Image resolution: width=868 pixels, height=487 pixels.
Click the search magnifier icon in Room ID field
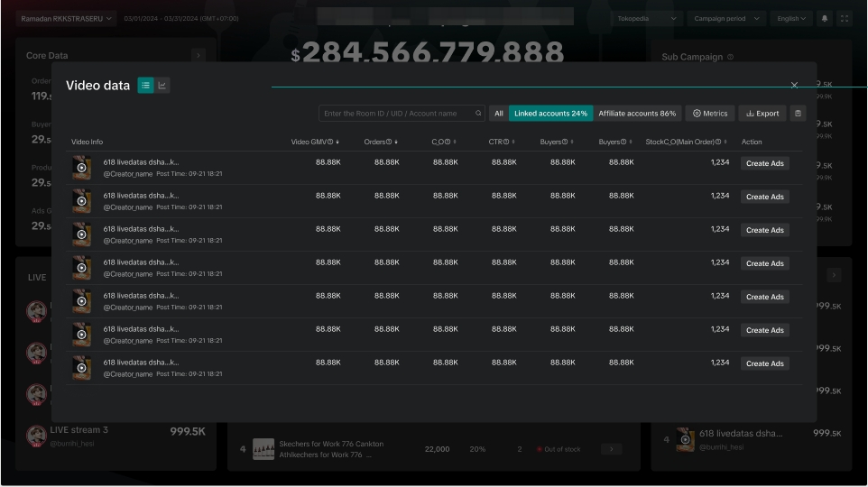pos(479,114)
